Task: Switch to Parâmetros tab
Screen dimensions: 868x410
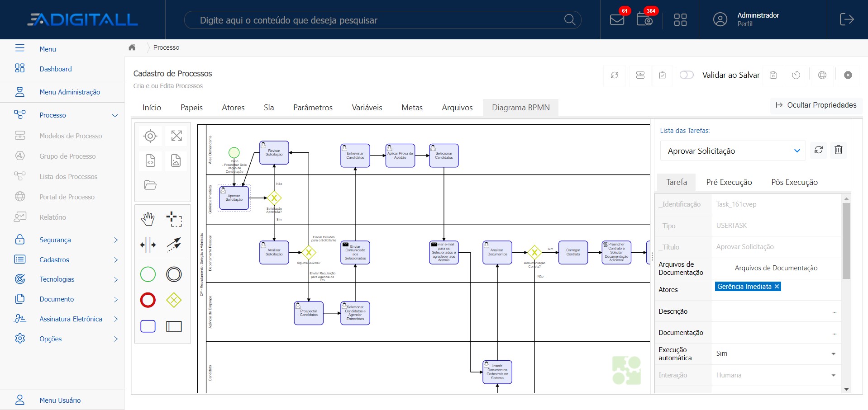Action: pyautogui.click(x=313, y=108)
